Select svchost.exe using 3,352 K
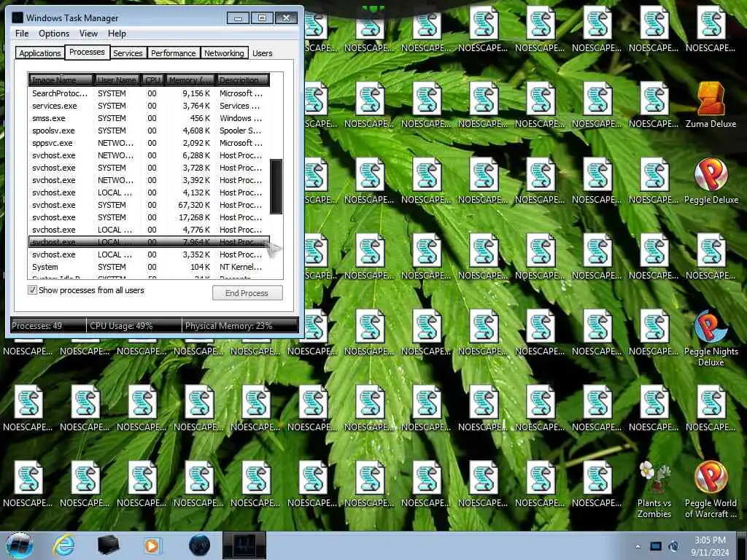The width and height of the screenshot is (747, 560). coord(149,254)
